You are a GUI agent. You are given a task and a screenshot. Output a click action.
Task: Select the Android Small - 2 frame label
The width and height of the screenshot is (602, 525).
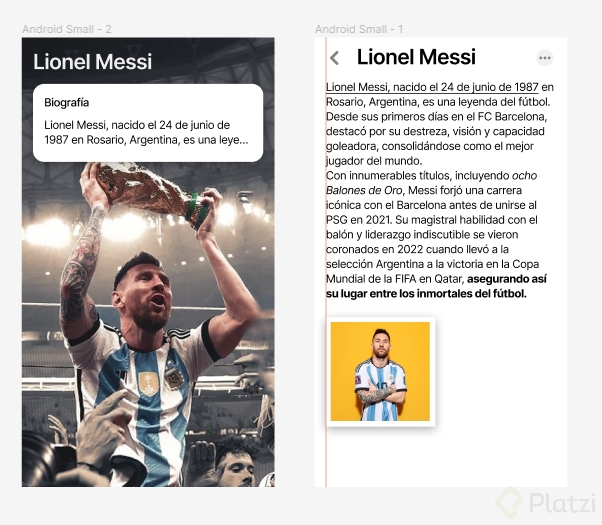(67, 29)
